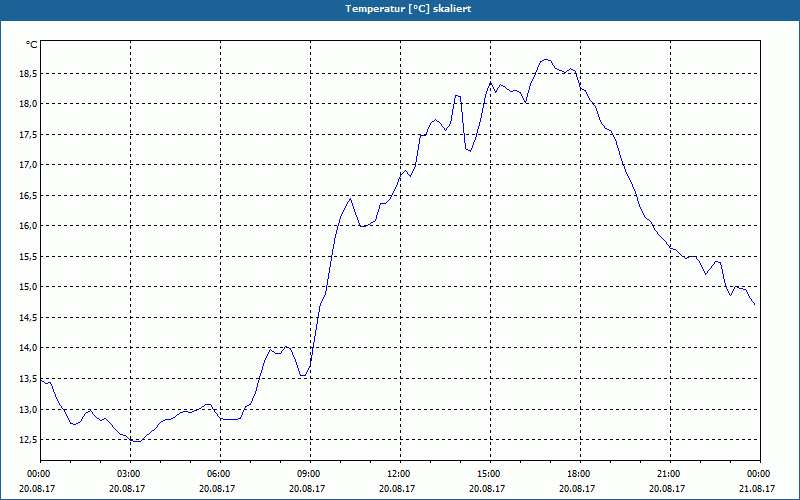This screenshot has width=800, height=500.
Task: Click the 13,5 y-axis label
Action: click(29, 379)
